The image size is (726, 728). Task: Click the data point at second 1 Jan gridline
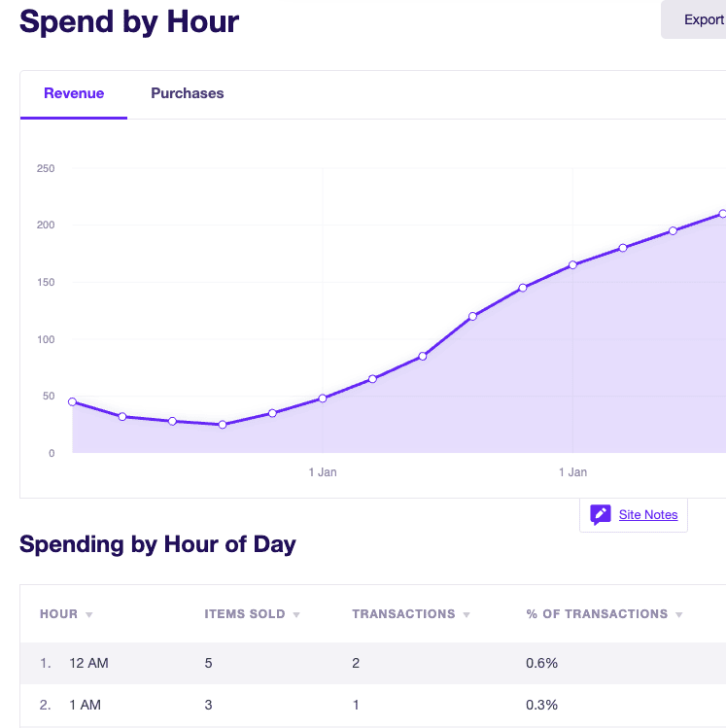tap(572, 264)
